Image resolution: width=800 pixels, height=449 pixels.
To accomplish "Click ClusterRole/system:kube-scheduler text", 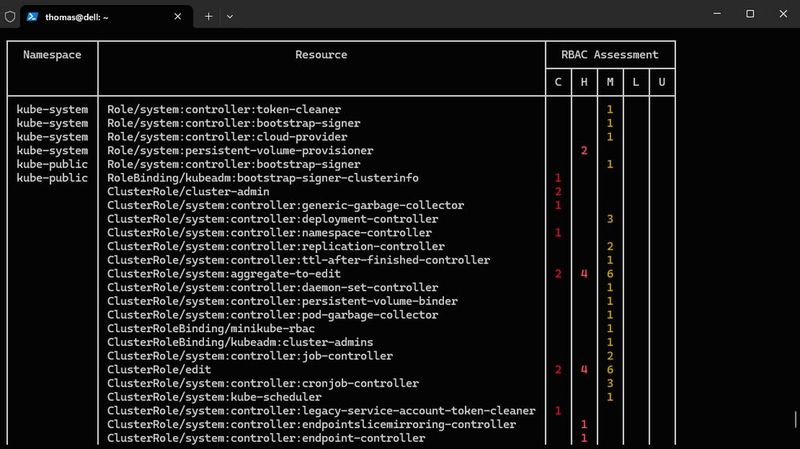I will (214, 397).
